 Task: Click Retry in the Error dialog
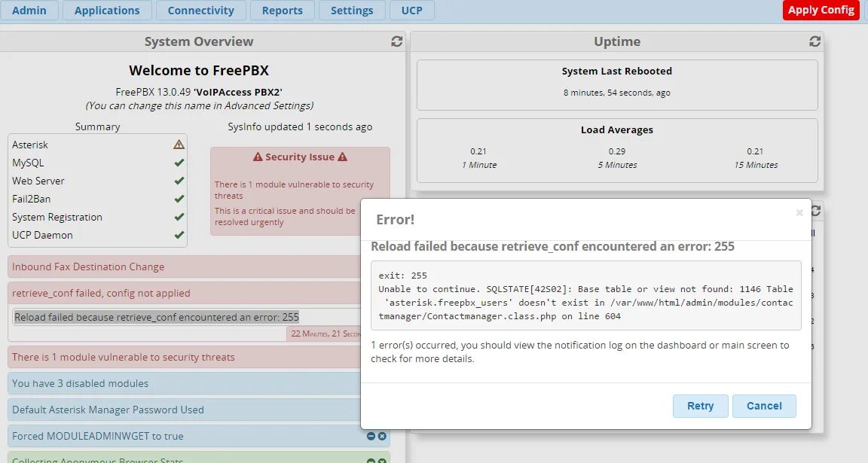tap(700, 406)
